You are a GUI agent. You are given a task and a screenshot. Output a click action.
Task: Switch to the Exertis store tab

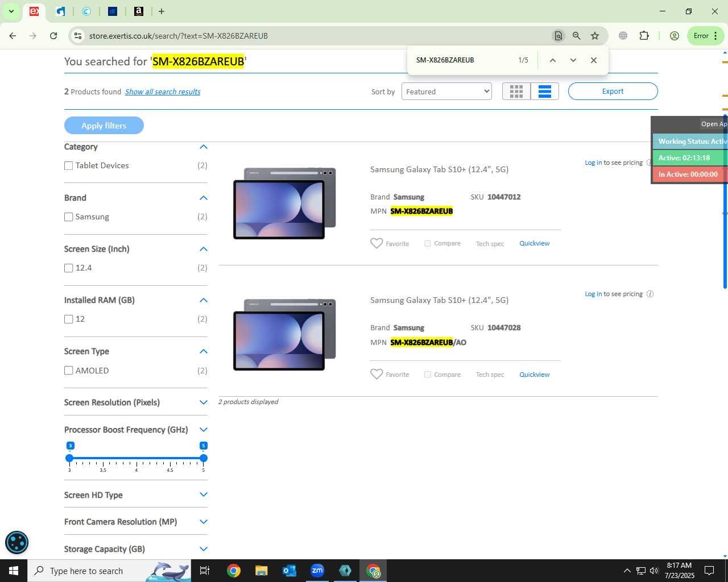(34, 11)
